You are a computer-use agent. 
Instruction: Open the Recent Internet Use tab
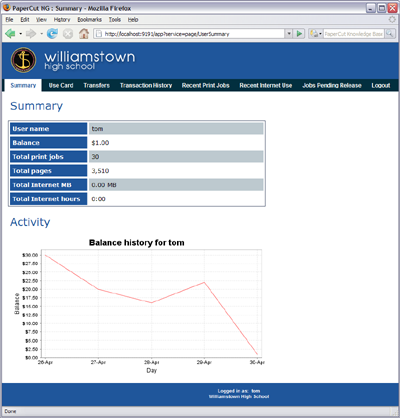coord(266,85)
